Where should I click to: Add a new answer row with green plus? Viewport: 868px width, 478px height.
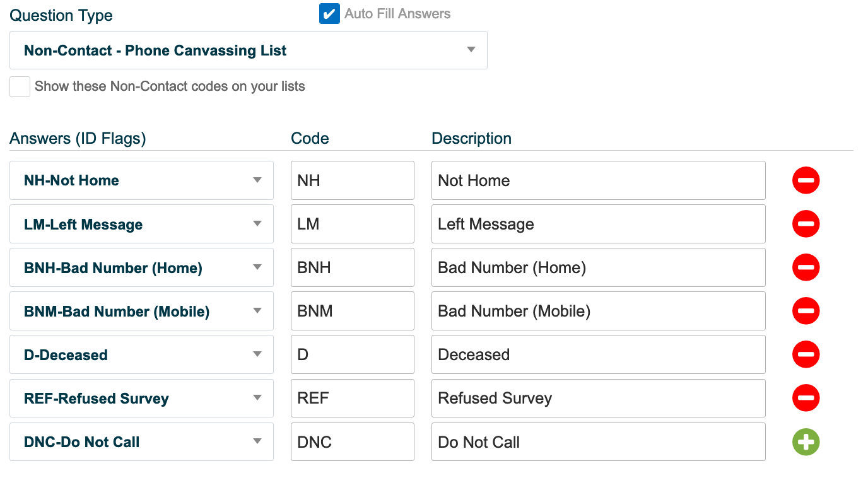coord(806,442)
